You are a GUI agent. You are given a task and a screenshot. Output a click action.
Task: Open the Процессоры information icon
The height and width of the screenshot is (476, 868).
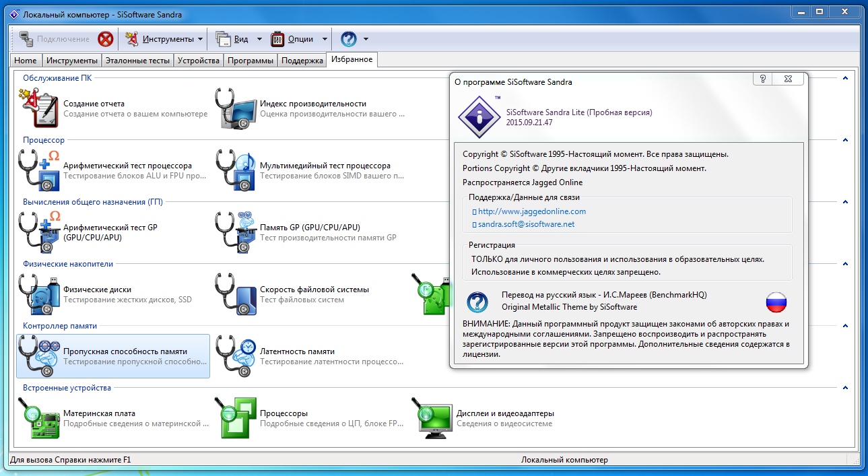[236, 418]
